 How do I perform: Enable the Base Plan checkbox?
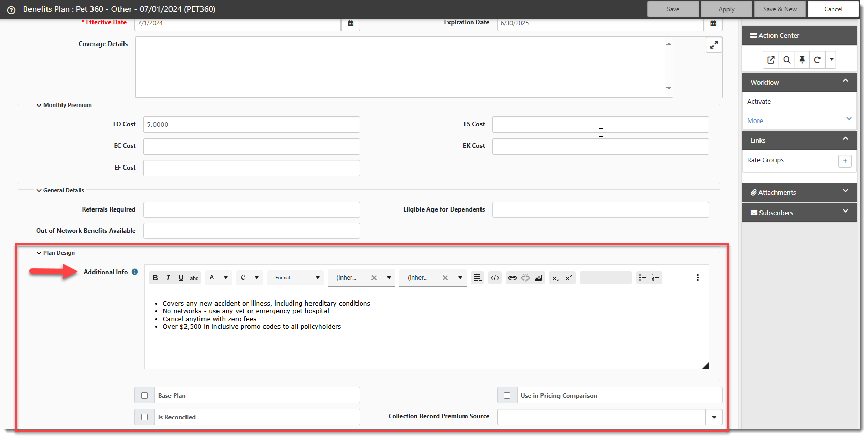click(145, 396)
